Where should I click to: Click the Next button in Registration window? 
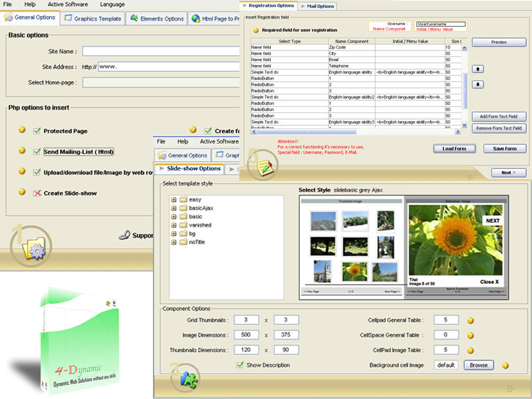[x=509, y=173]
